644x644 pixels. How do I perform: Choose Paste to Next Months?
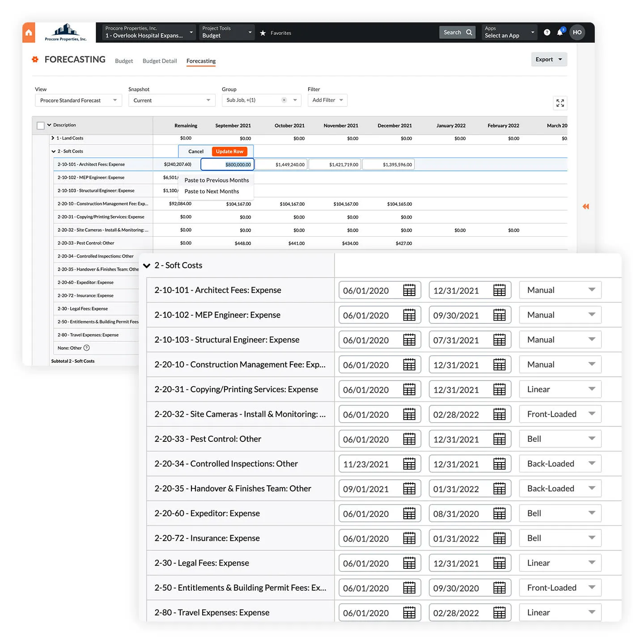[212, 191]
